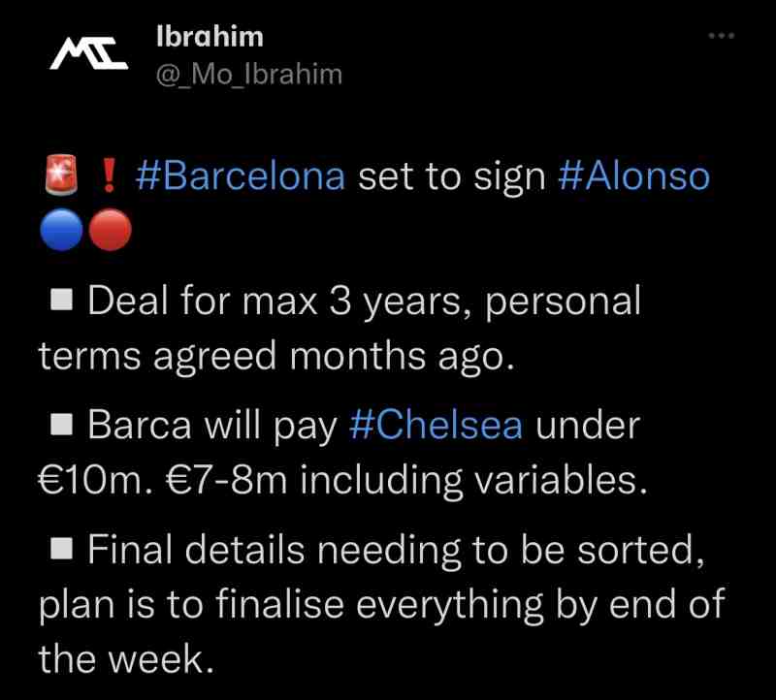
Task: Click the "set to sign" text
Action: pos(452,176)
